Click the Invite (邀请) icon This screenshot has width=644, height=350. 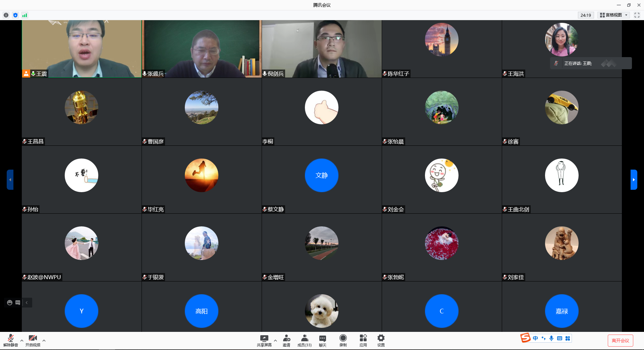[286, 340]
